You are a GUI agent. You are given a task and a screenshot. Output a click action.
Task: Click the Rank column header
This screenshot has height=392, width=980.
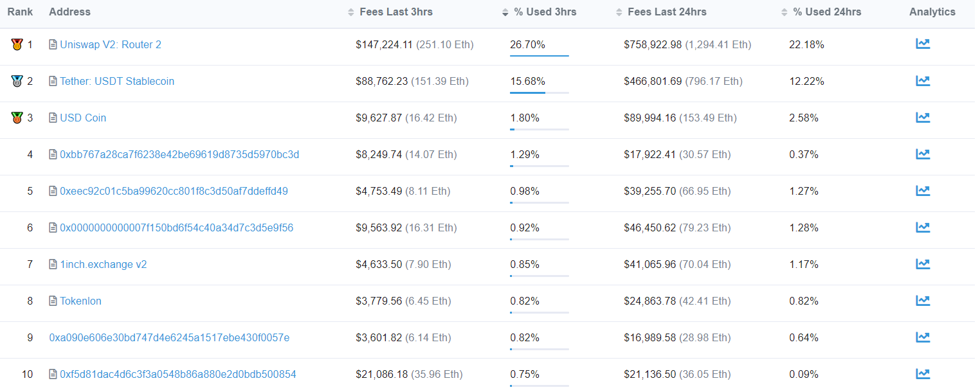pos(20,12)
